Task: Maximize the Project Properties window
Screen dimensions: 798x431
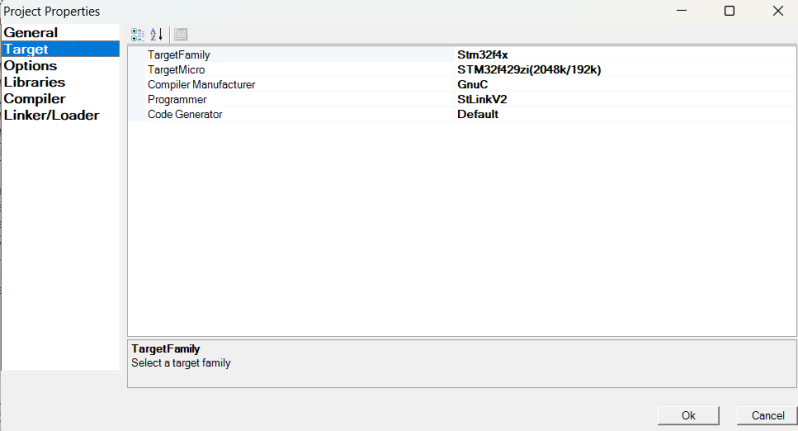Action: [x=729, y=11]
